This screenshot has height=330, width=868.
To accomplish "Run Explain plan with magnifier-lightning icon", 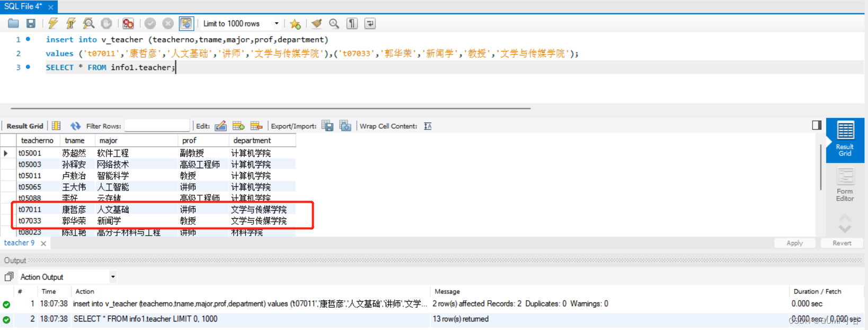I will (88, 23).
